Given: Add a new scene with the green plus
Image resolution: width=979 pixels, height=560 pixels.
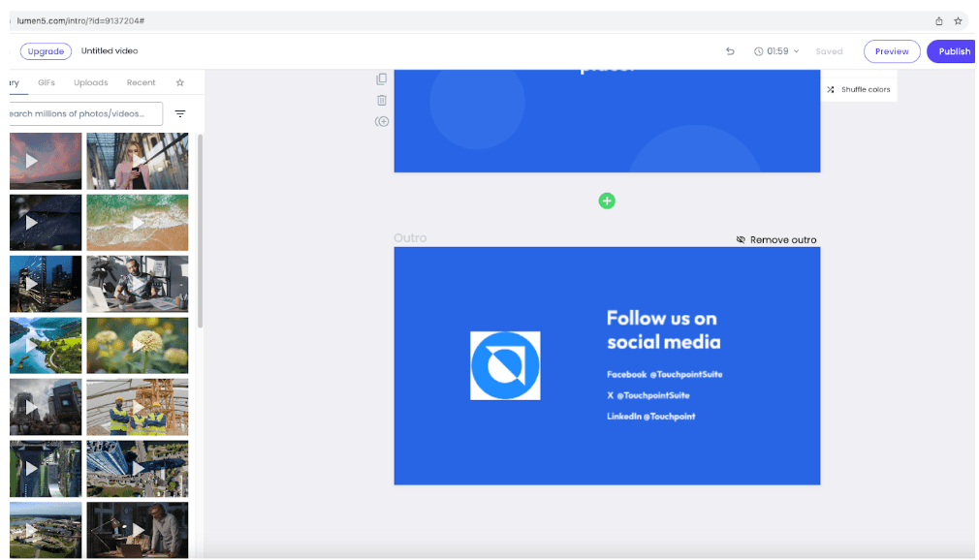Looking at the screenshot, I should [607, 201].
